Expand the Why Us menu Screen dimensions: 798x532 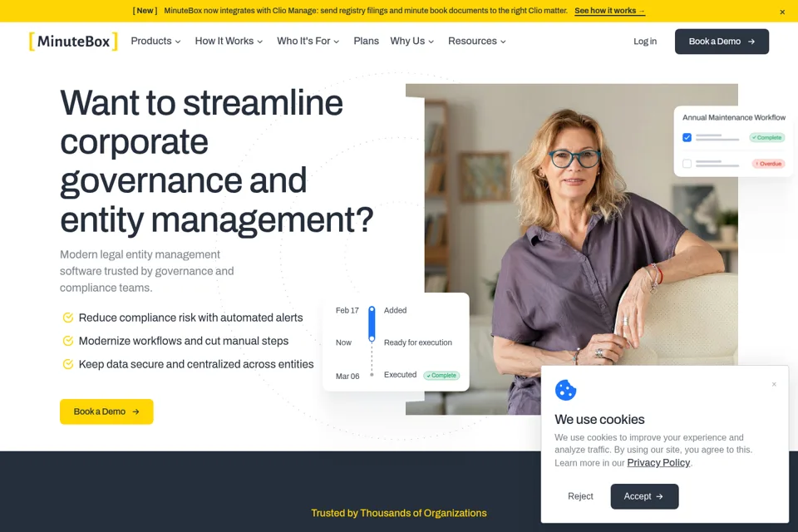coord(411,42)
